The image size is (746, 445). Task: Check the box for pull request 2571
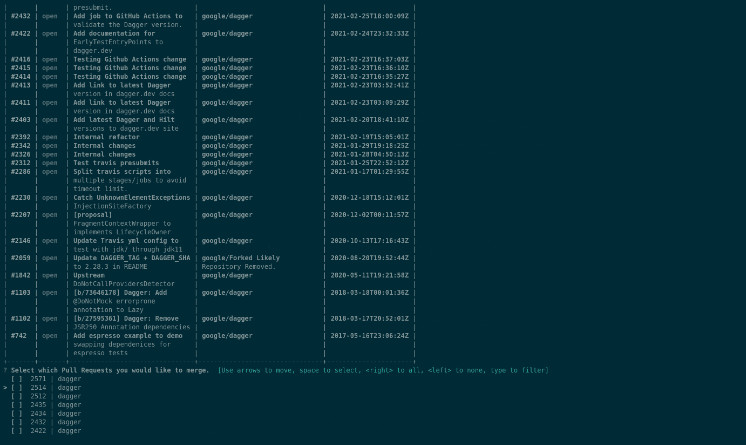(17, 379)
